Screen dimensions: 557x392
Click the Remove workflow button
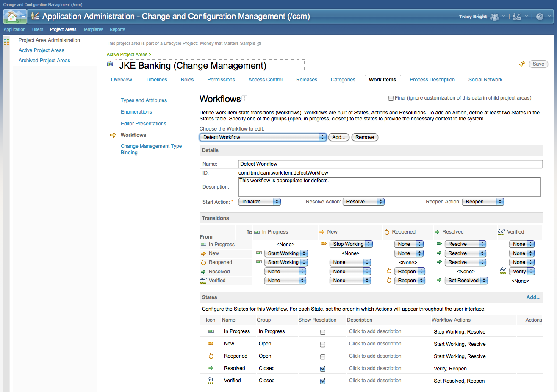(x=365, y=137)
